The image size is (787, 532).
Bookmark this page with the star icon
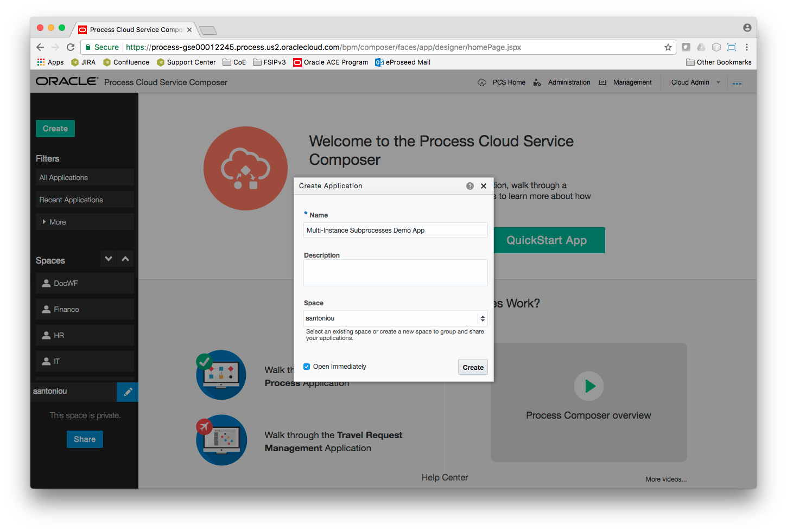tap(668, 47)
